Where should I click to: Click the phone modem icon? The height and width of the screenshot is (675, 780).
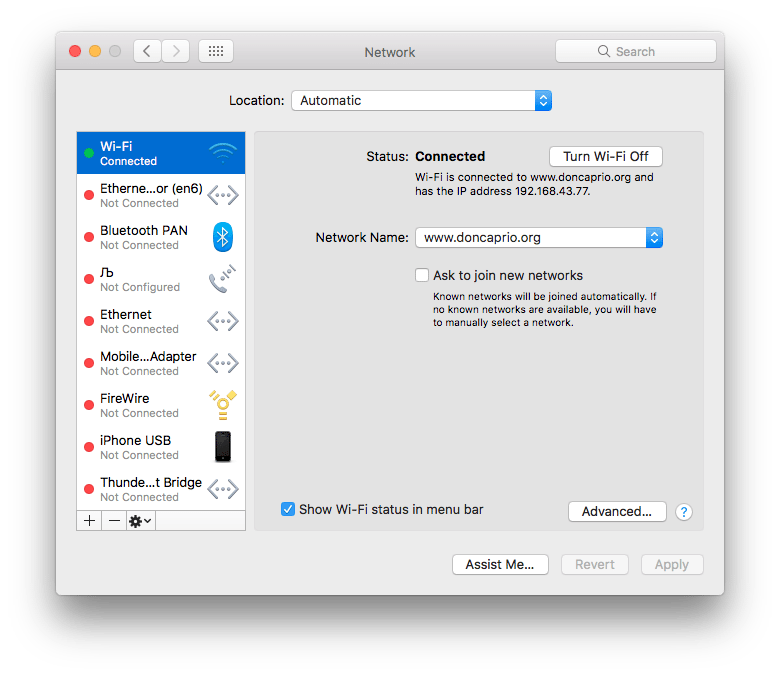(x=222, y=279)
